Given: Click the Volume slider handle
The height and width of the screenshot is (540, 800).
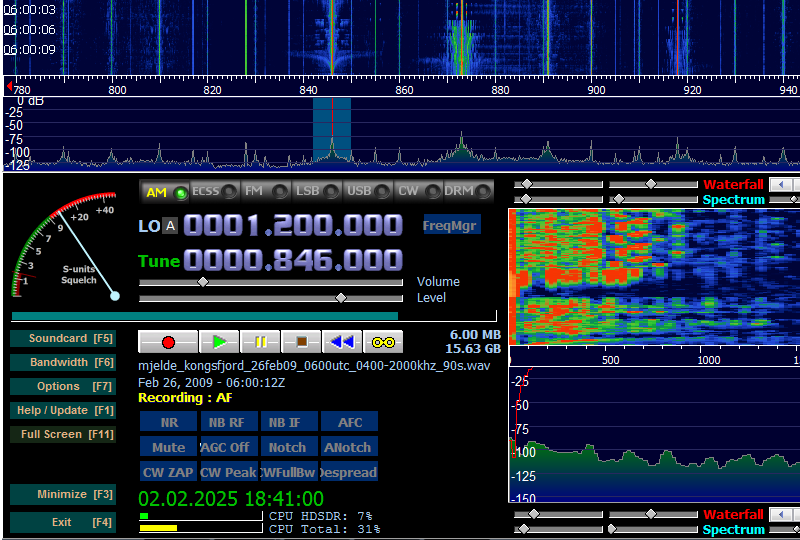Looking at the screenshot, I should point(203,282).
